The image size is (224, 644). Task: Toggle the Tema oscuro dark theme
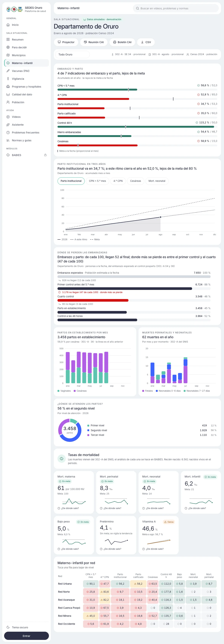pyautogui.click(x=26, y=627)
